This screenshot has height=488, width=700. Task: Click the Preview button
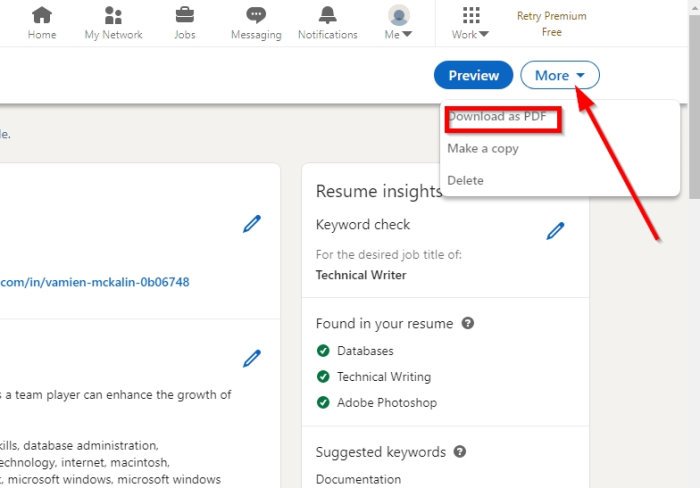[x=473, y=75]
